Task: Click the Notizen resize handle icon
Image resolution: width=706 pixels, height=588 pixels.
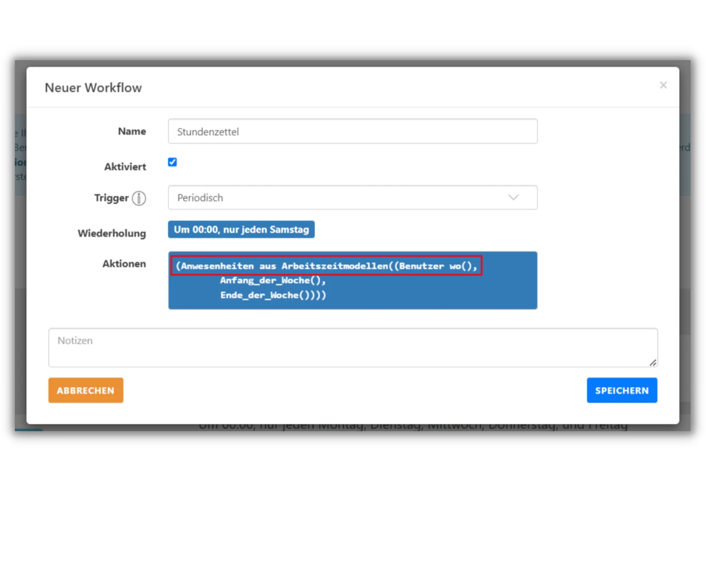Action: coord(653,362)
